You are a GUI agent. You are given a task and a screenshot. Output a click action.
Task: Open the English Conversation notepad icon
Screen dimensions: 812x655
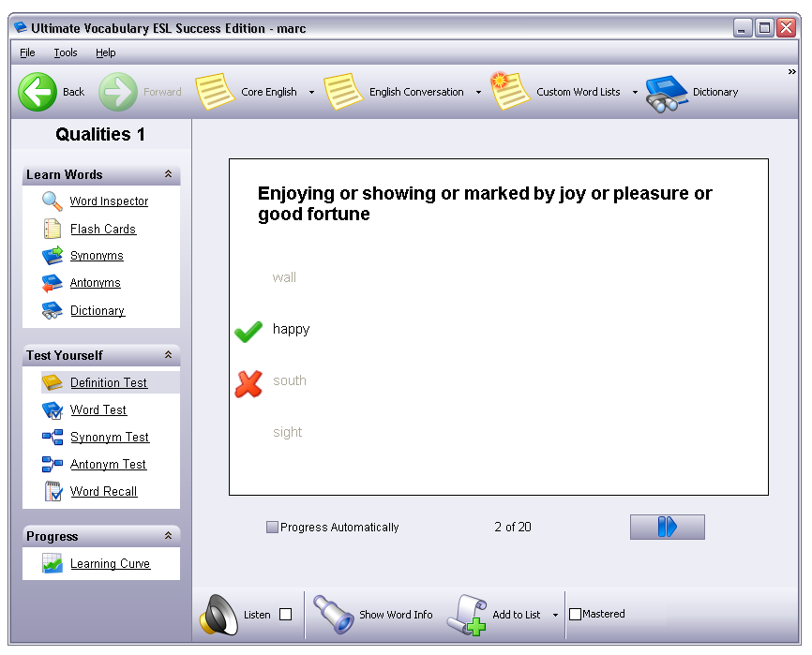(343, 92)
